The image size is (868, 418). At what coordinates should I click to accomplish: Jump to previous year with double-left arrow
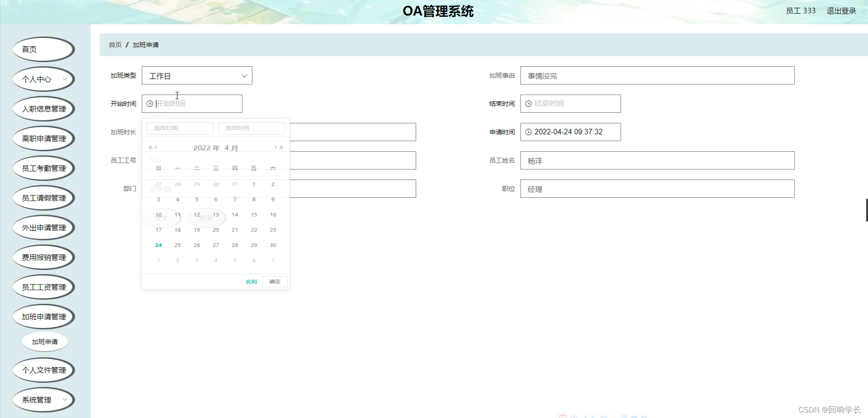[x=149, y=147]
